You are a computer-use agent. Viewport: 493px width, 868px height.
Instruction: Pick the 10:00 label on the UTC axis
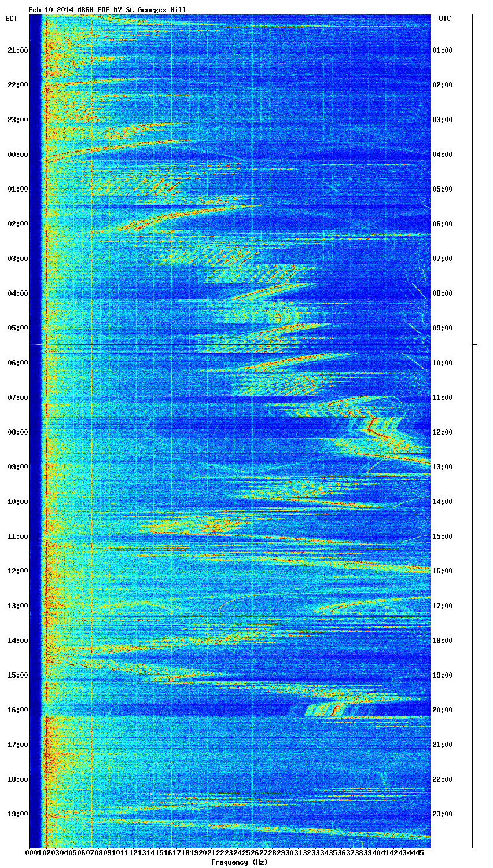pyautogui.click(x=443, y=363)
